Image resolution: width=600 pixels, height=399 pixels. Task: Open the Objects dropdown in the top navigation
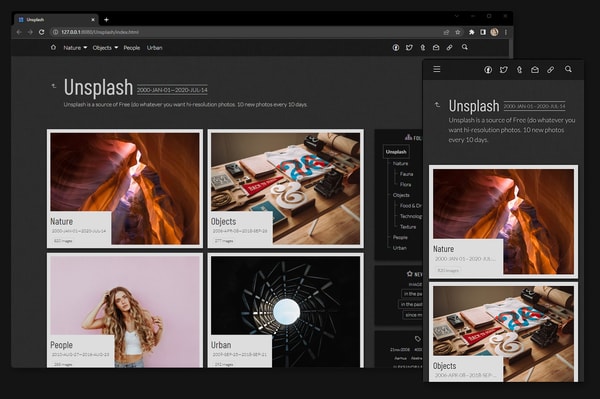[x=105, y=48]
